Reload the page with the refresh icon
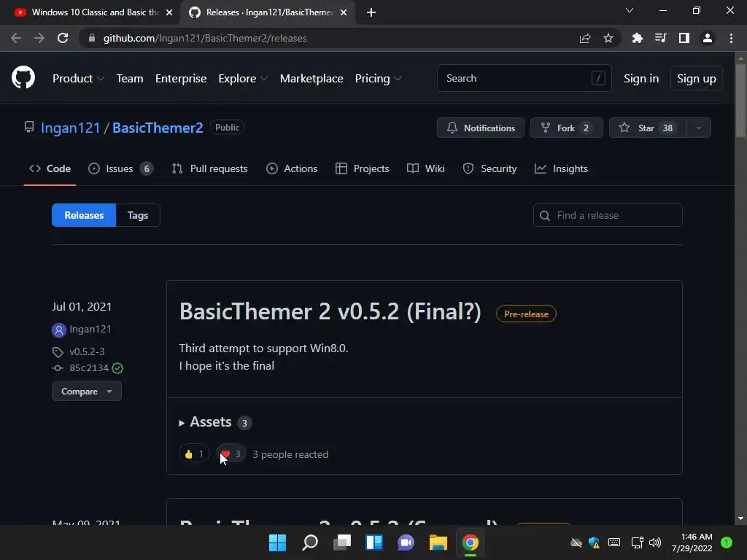The width and height of the screenshot is (747, 560). click(63, 38)
